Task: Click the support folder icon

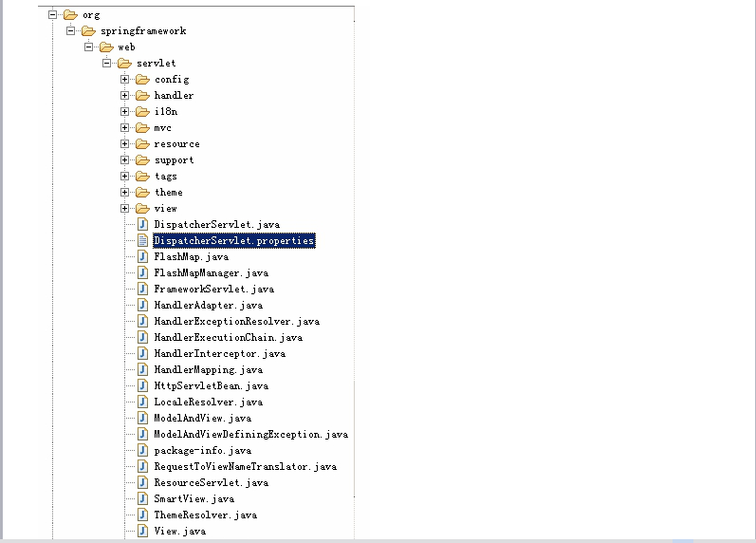Action: click(142, 159)
